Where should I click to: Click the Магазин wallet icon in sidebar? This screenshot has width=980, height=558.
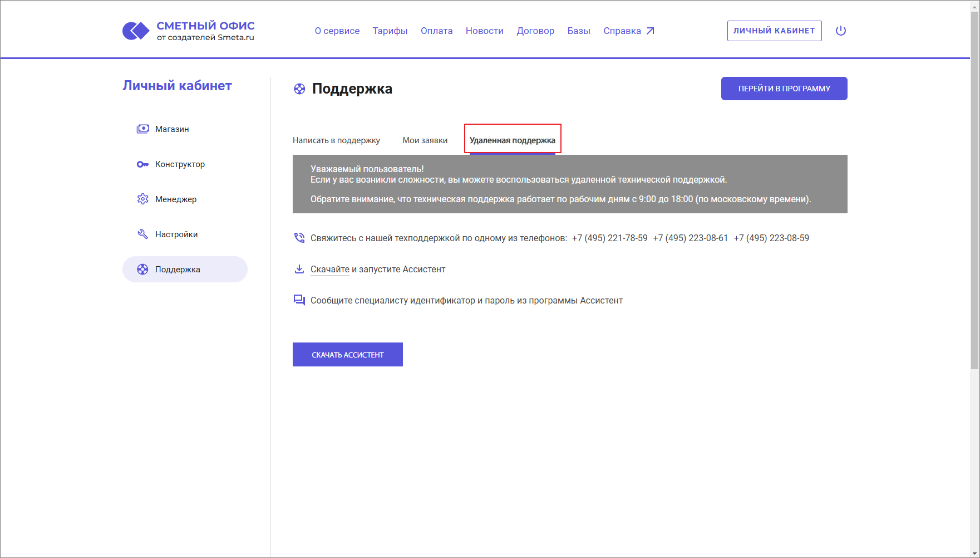(x=143, y=129)
